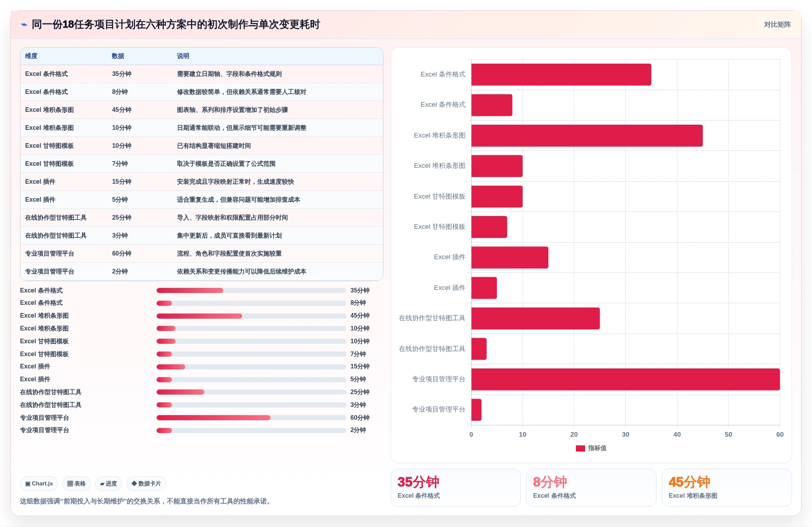The width and height of the screenshot is (812, 527).
Task: Open the pink 8分钟 summary card
Action: click(x=591, y=487)
